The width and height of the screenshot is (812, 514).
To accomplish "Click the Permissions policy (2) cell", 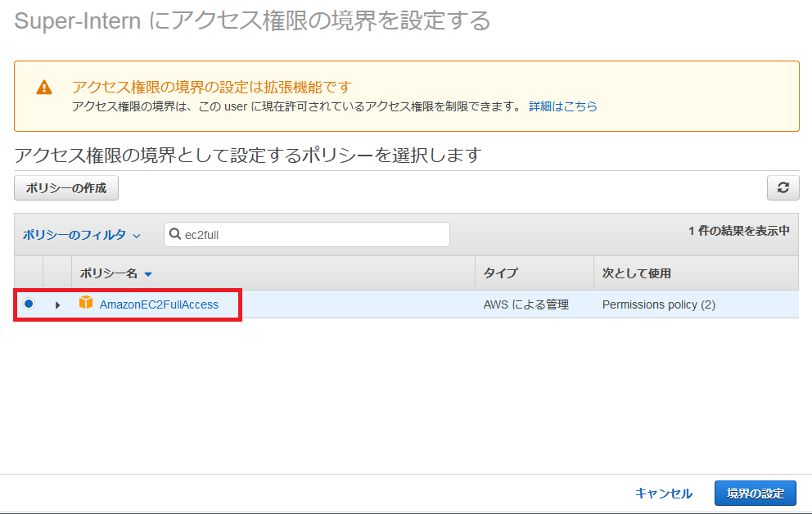I will click(x=658, y=304).
